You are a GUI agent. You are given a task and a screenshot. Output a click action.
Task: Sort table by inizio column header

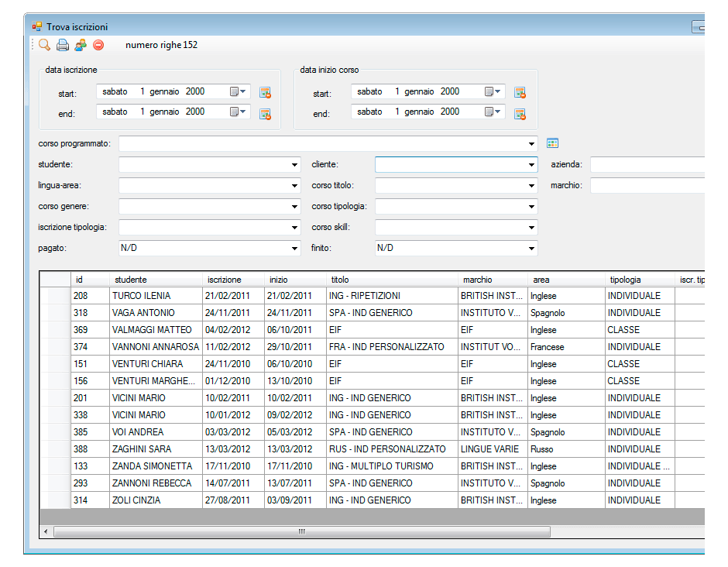point(295,280)
